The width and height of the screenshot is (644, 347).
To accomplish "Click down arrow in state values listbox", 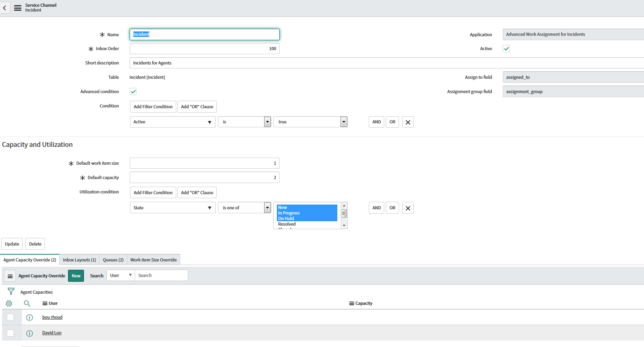I will tap(344, 226).
